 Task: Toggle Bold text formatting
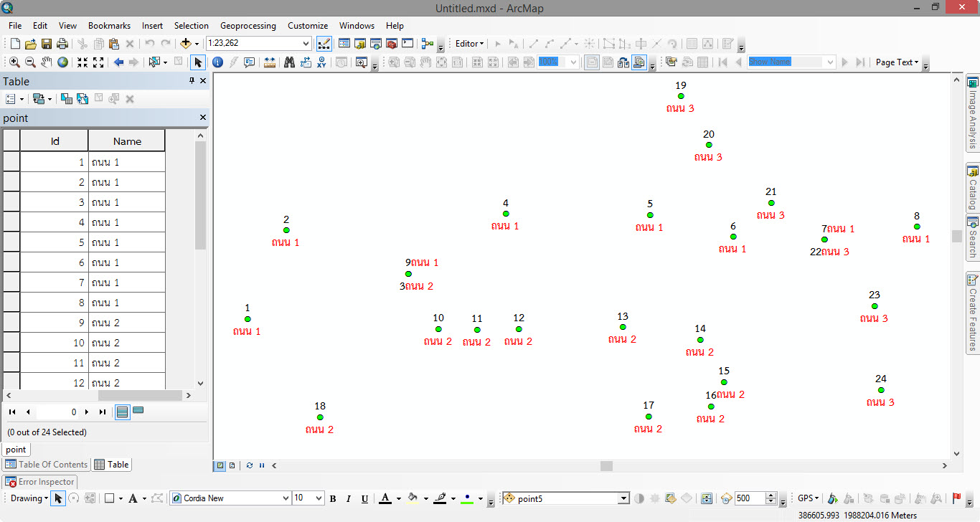[333, 498]
